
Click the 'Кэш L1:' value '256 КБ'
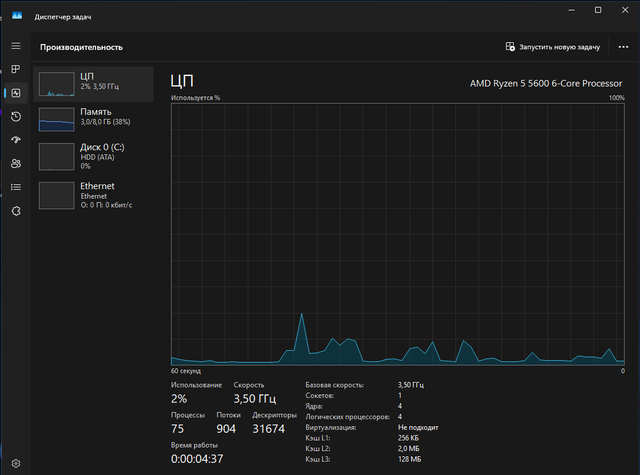pyautogui.click(x=408, y=438)
